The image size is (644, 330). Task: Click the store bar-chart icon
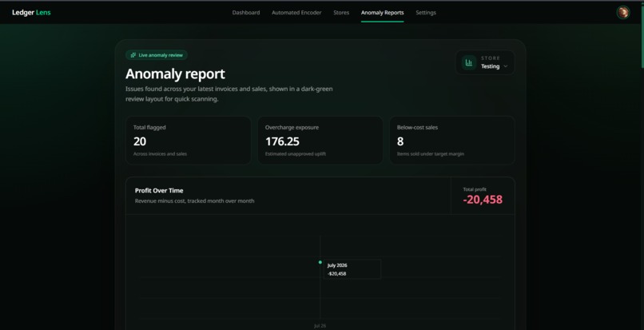pos(469,62)
